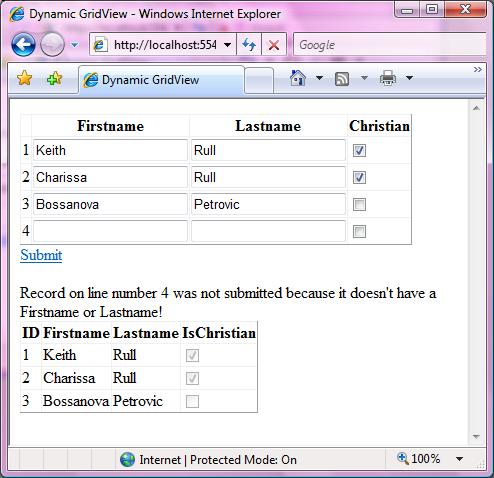Click the browser Forward arrow button
Image resolution: width=494 pixels, height=478 pixels.
coord(52,44)
